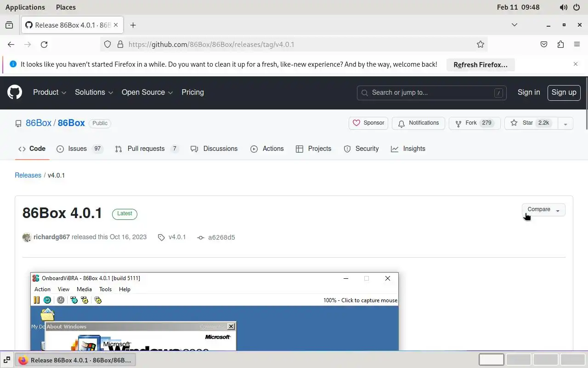This screenshot has height=368, width=588.
Task: Click the commit icon beside a6268d5
Action: click(201, 238)
